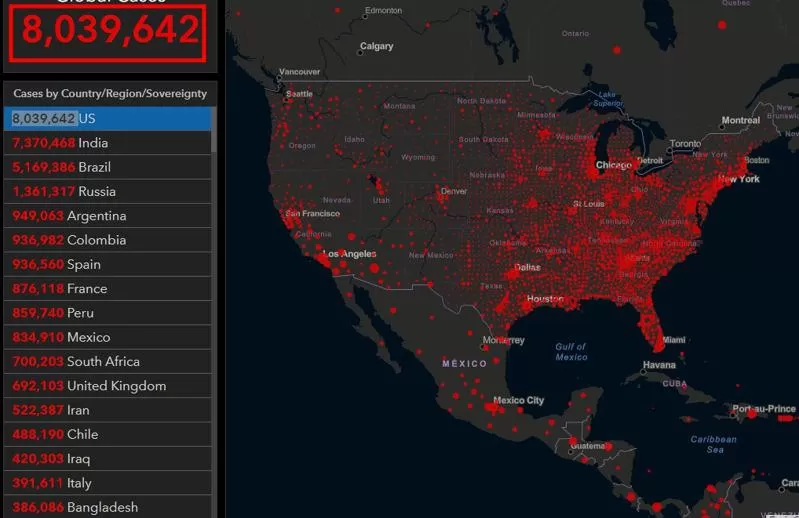
Task: Click the Nevada state label on map
Action: 336,200
